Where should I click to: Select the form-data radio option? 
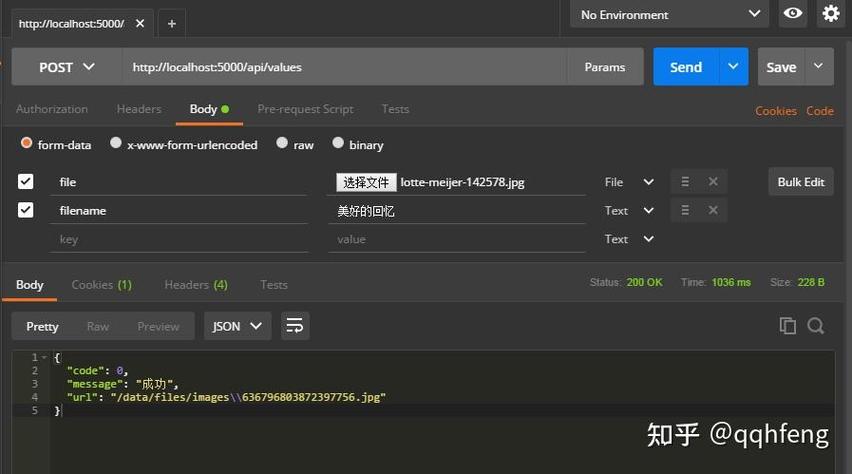(x=26, y=143)
